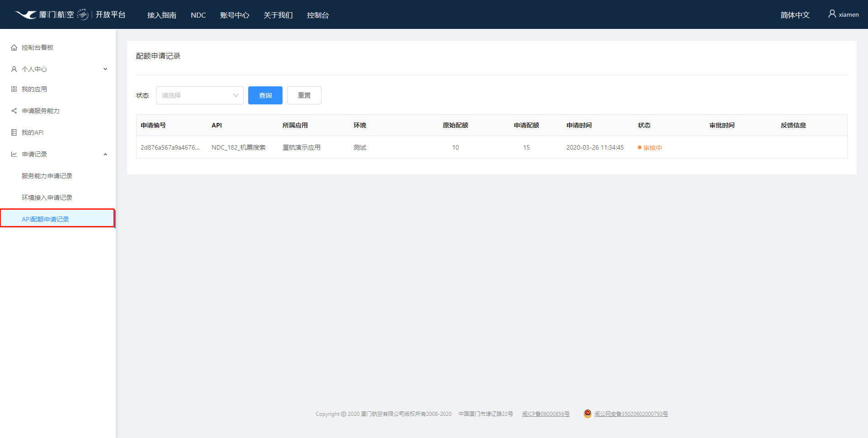This screenshot has height=438, width=868.
Task: Click the 审核中 status
Action: tap(650, 148)
